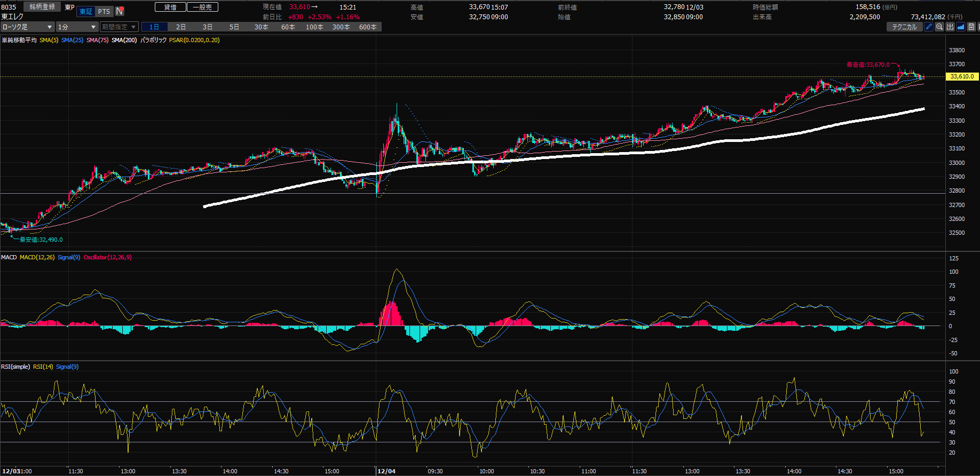Open the 1分 interval dropdown
This screenshot has width=980, height=476.
point(77,27)
